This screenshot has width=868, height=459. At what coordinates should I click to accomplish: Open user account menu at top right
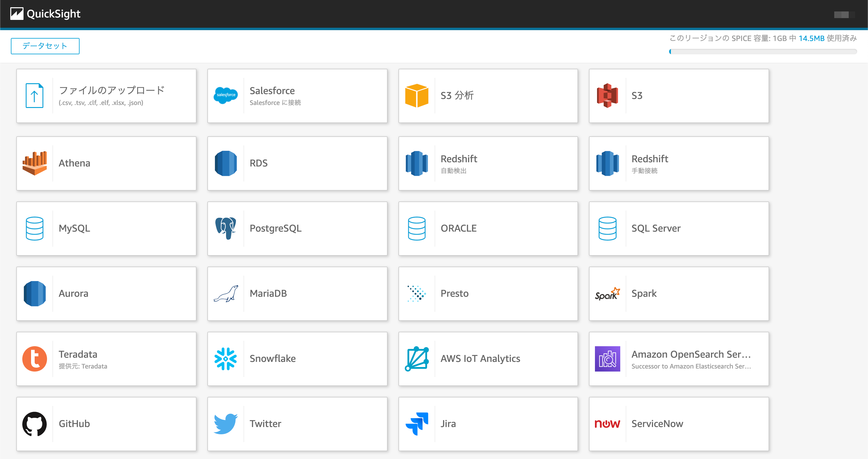click(844, 14)
